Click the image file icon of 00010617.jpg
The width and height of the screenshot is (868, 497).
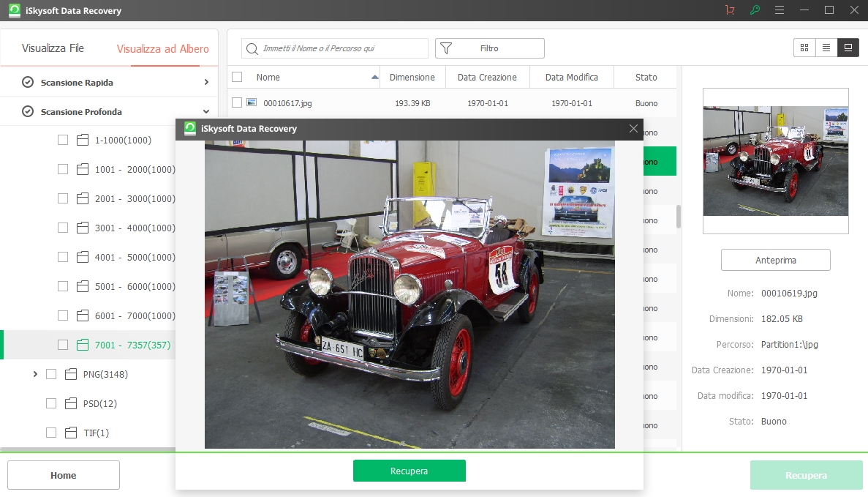252,102
